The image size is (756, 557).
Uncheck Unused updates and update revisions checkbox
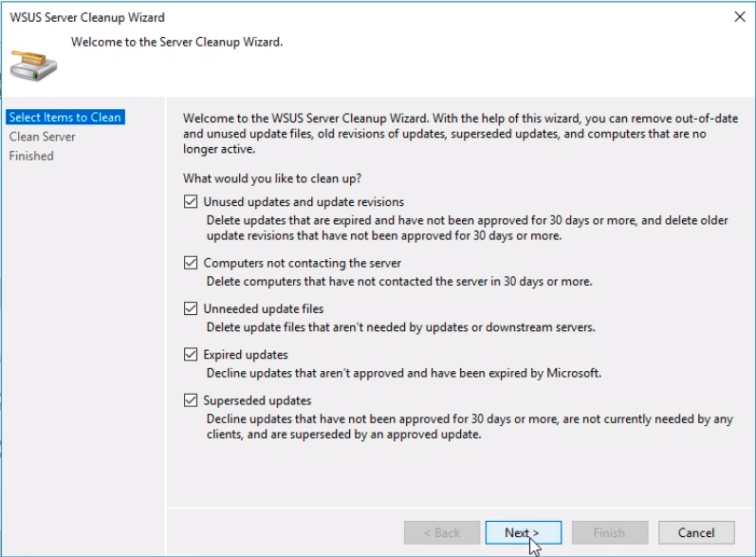click(x=192, y=202)
